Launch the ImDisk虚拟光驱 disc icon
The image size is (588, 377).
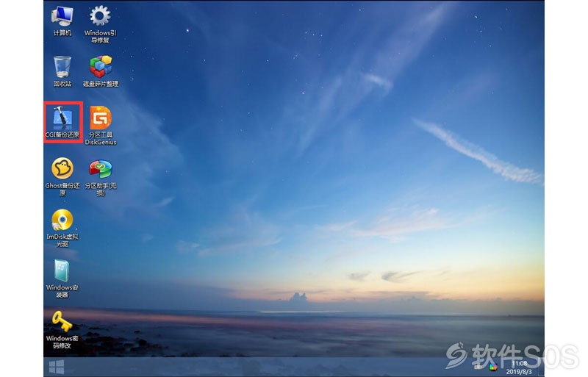click(x=62, y=228)
